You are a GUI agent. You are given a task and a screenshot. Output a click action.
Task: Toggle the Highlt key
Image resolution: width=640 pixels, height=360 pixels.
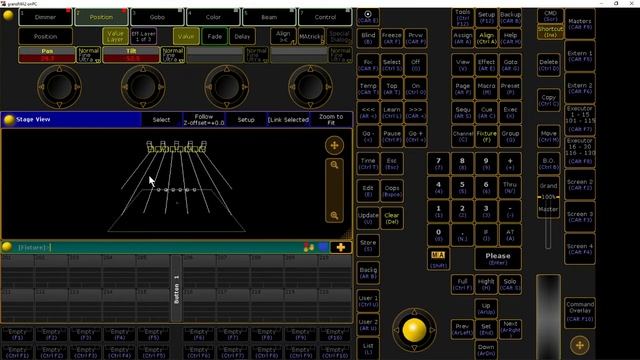tap(486, 284)
